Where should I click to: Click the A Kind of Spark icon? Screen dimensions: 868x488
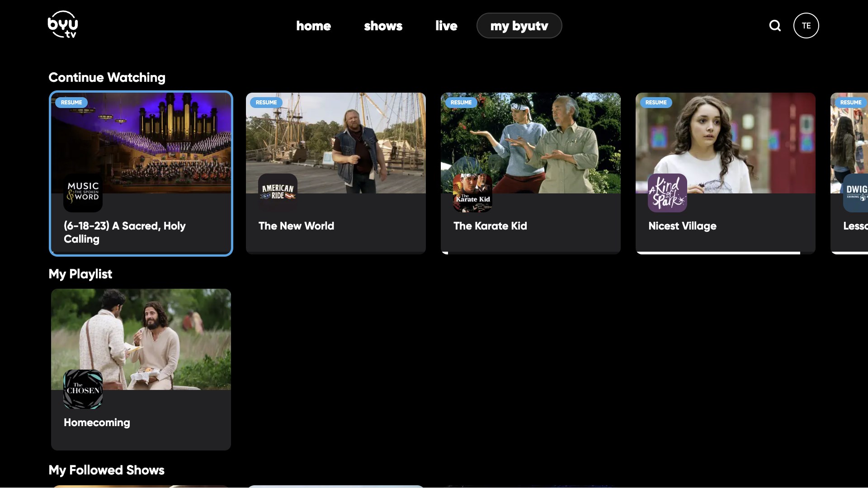pos(667,193)
